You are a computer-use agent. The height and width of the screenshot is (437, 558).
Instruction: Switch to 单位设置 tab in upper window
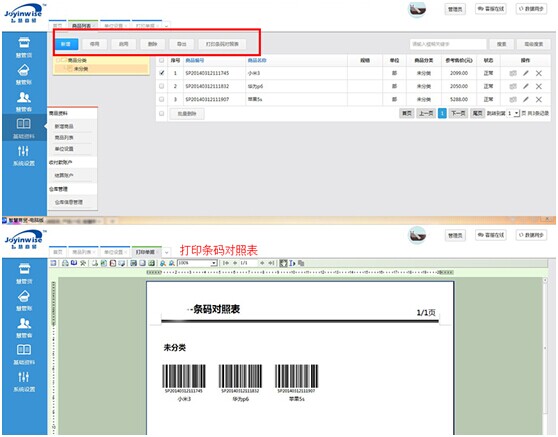(x=115, y=26)
